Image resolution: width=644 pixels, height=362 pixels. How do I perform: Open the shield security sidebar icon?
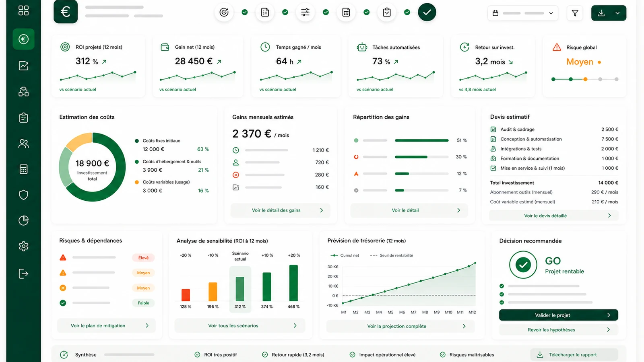23,195
